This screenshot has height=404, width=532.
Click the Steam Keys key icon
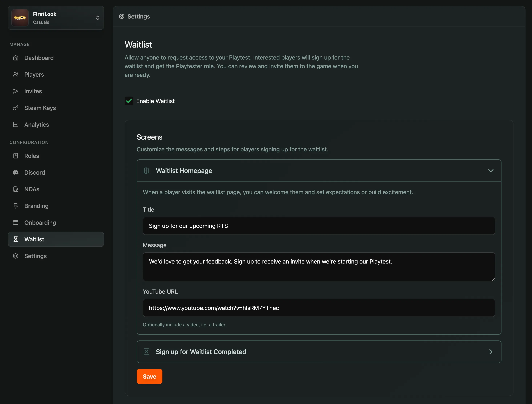tap(16, 108)
